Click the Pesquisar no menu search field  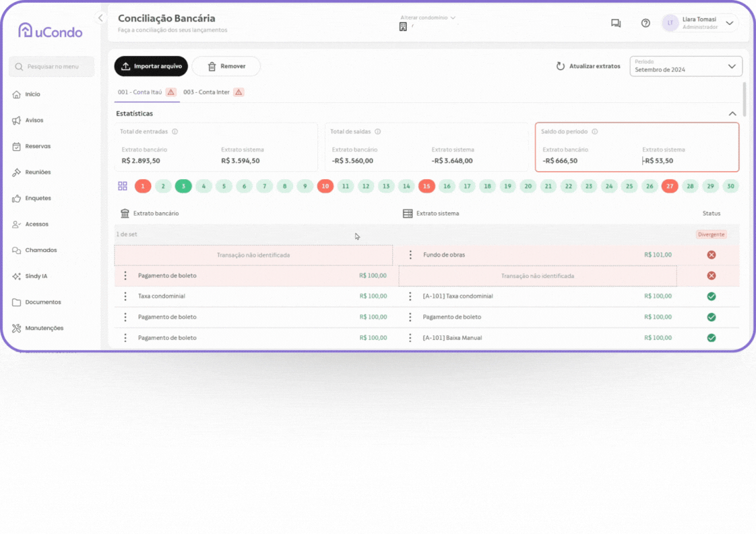(x=52, y=67)
